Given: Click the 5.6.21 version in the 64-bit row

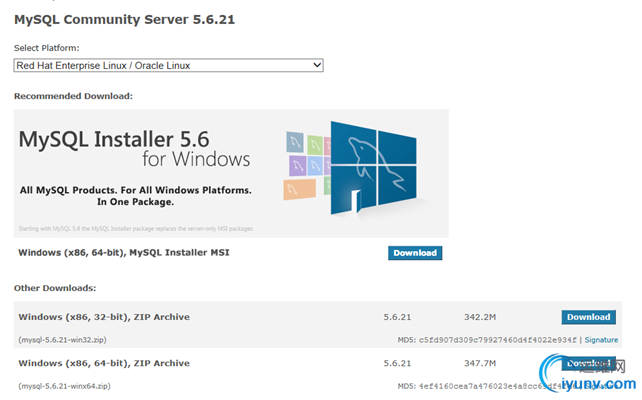Looking at the screenshot, I should [x=397, y=363].
